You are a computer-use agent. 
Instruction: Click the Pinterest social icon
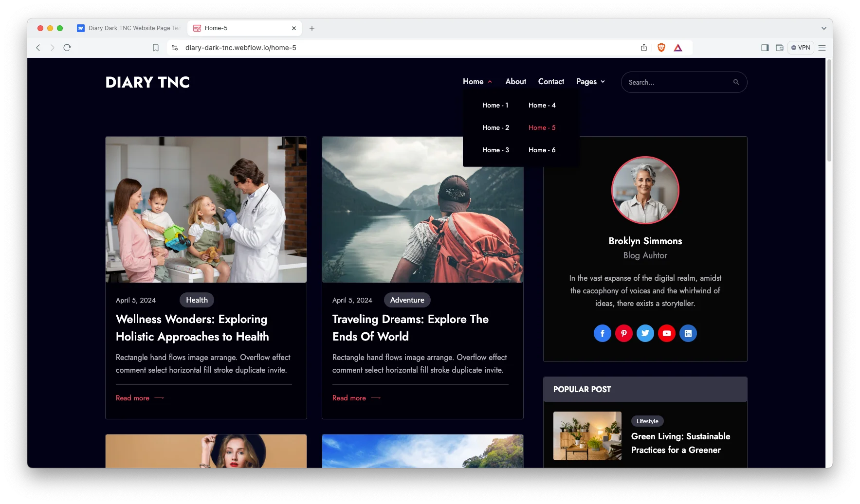click(623, 333)
